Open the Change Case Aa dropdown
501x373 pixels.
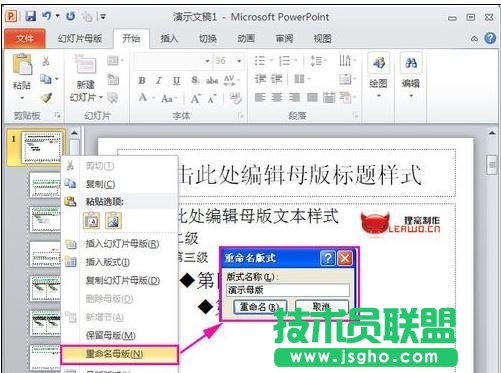168,98
